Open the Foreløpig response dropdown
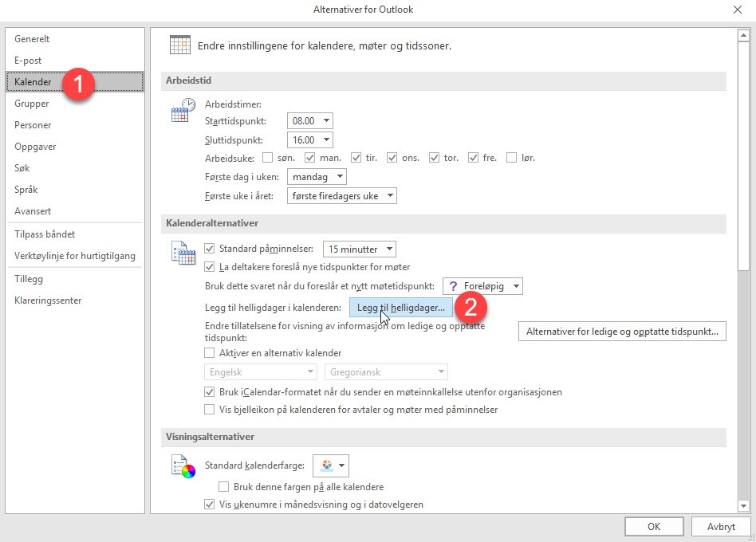Screen dimensions: 756x542 point(482,286)
